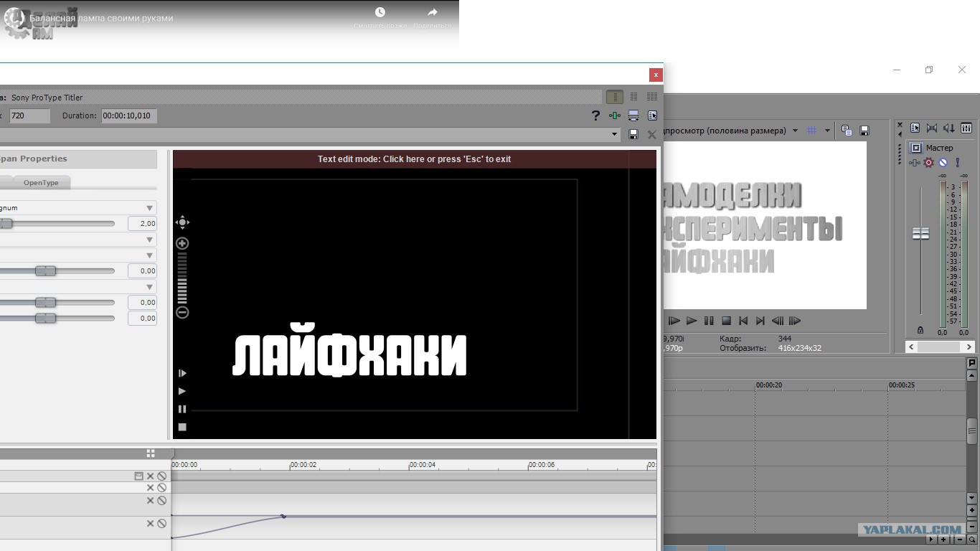Open the titler preset dropdown arrow
The height and width of the screenshot is (551, 980).
coord(615,134)
